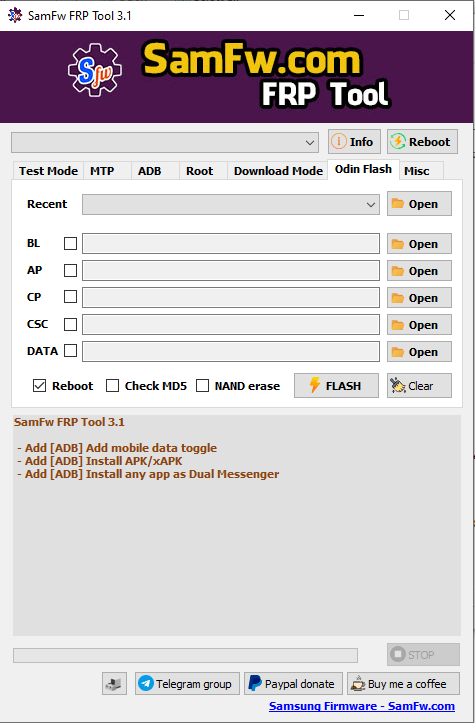Click the CSC file path field

(231, 324)
